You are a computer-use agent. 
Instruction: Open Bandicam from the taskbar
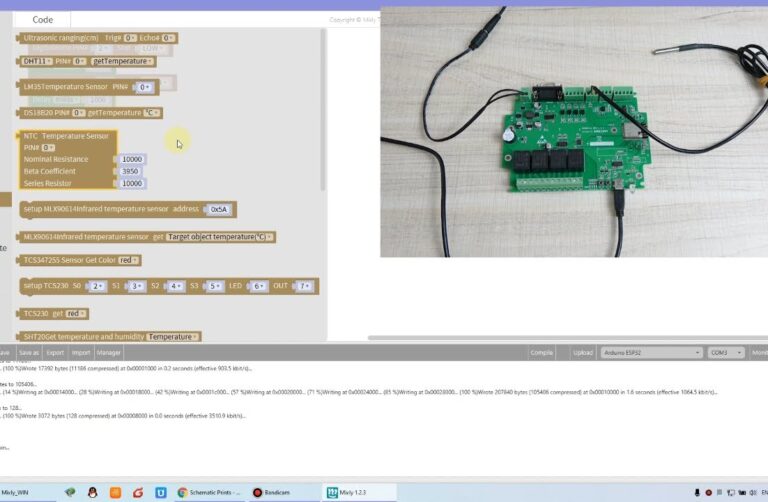tap(271, 492)
